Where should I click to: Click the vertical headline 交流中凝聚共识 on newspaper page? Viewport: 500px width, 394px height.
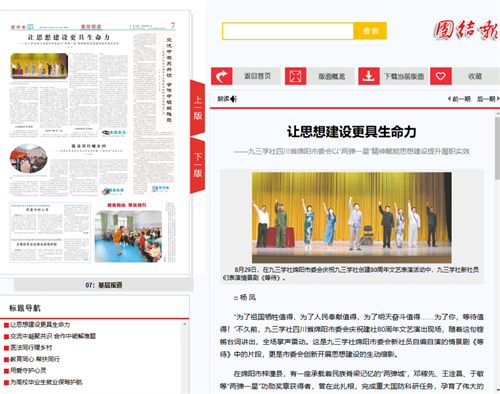[169, 79]
